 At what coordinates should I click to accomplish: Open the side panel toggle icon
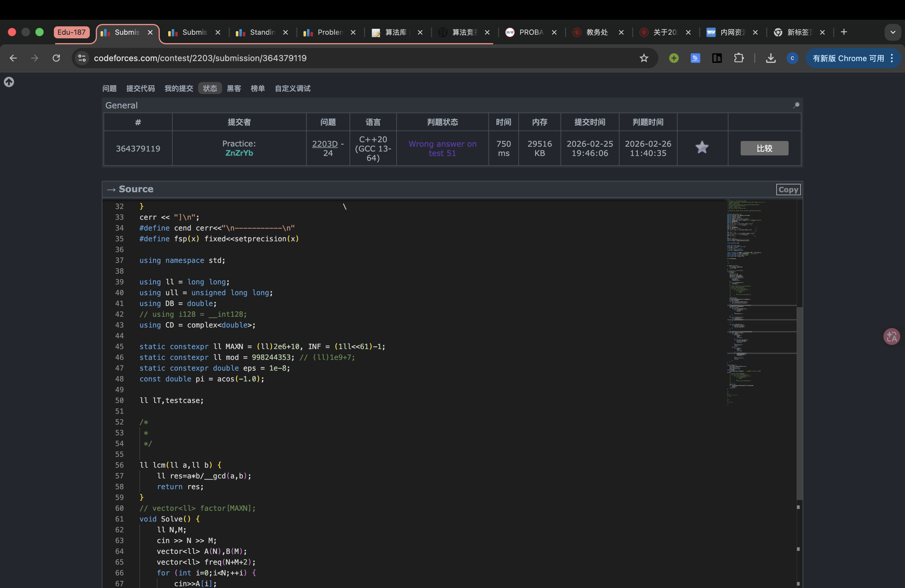[717, 58]
